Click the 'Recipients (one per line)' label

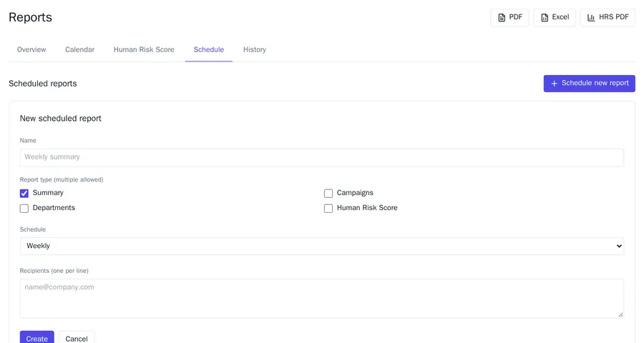click(54, 270)
